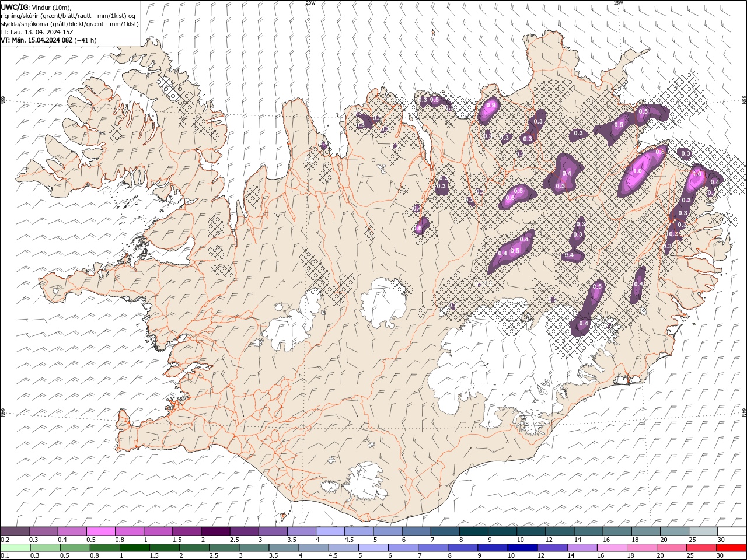Image resolution: width=747 pixels, height=560 pixels.
Task: Select the 0.5 bright pink swatch in upper legend row
Action: point(100,531)
